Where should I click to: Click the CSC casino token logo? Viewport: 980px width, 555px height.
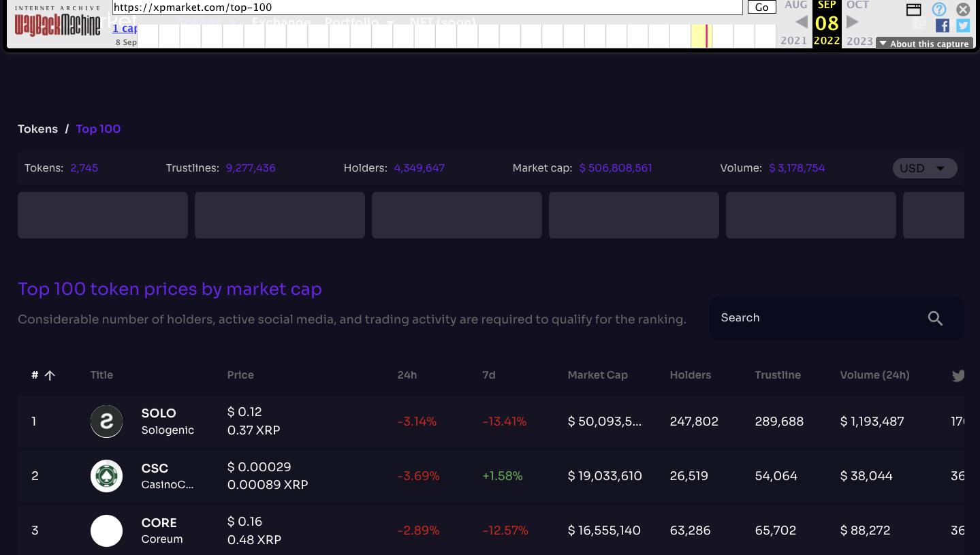[x=106, y=476]
